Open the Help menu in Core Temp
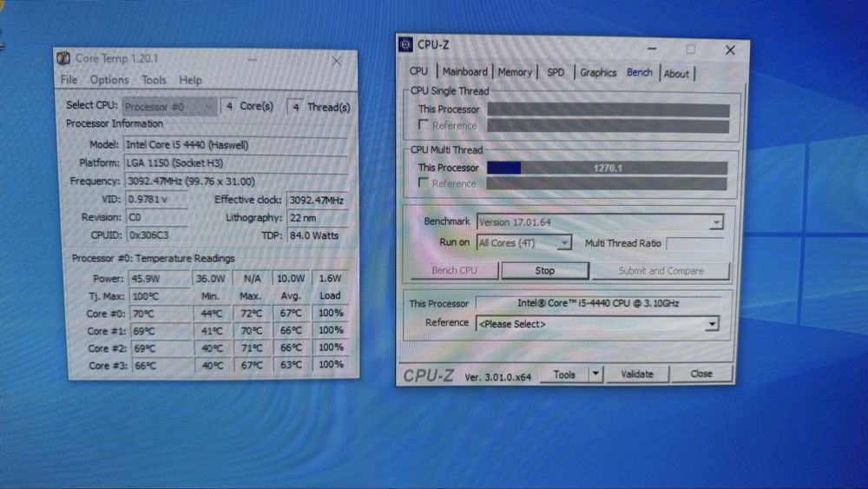 [190, 80]
